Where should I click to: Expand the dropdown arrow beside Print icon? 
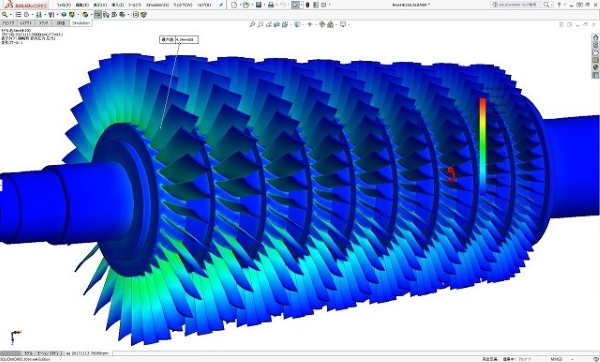pyautogui.click(x=276, y=5)
